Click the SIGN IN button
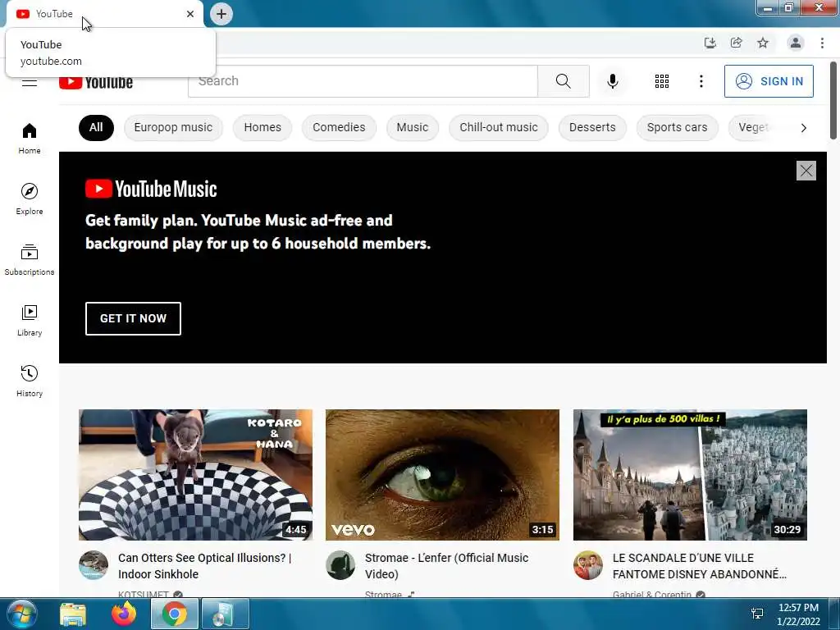This screenshot has width=840, height=630. [x=769, y=81]
